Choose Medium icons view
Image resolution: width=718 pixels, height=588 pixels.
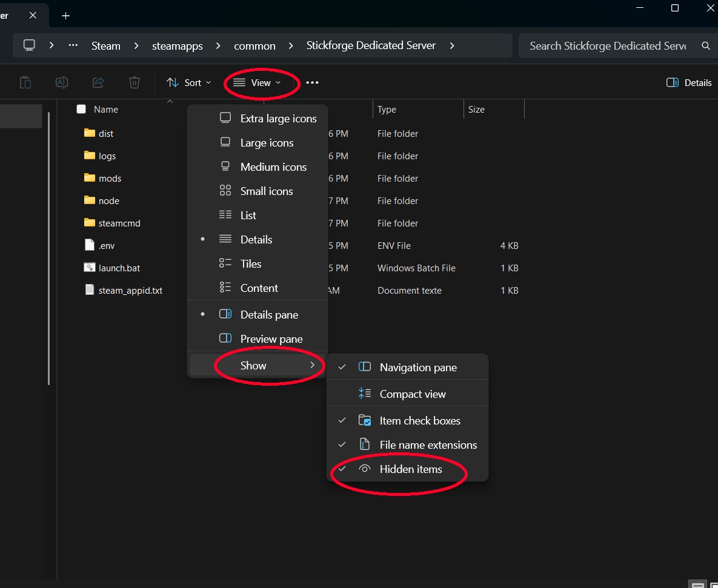tap(258, 167)
